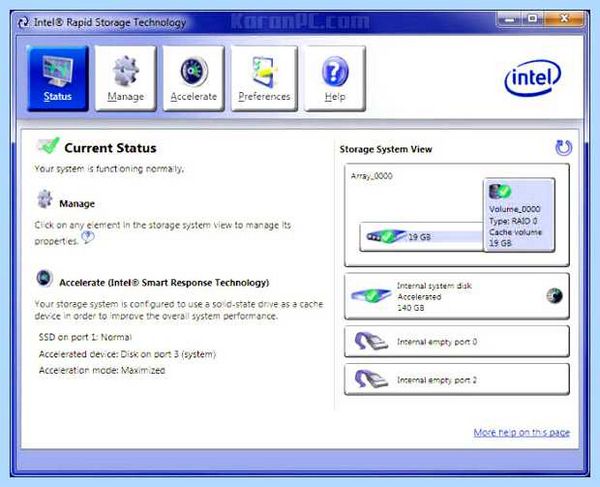Select the 19 GB SSD in Array_0000
The width and height of the screenshot is (600, 487).
[422, 237]
